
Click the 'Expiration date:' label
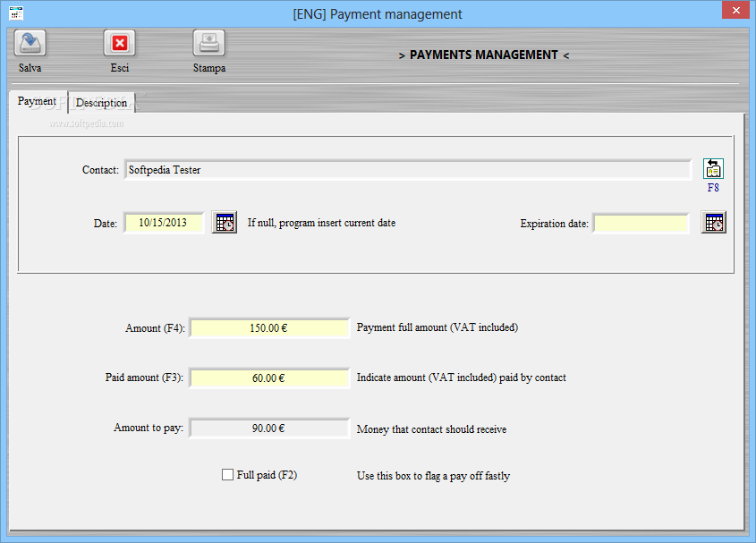pyautogui.click(x=554, y=224)
